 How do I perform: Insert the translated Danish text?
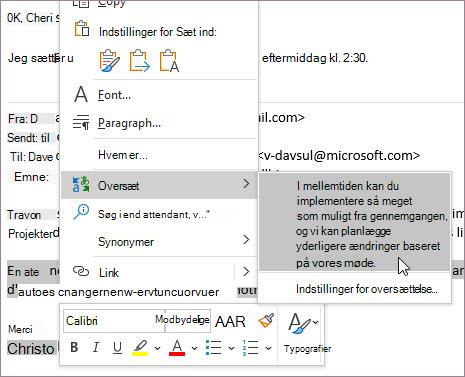(x=355, y=223)
